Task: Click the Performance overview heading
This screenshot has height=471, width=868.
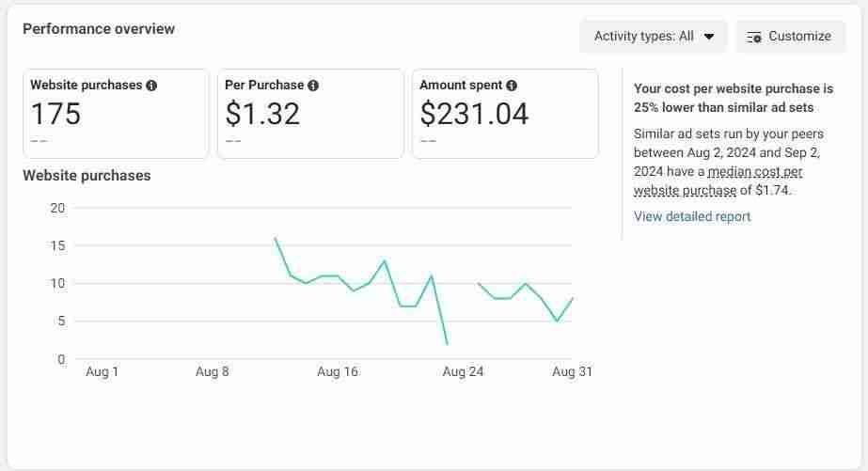Action: 99,29
